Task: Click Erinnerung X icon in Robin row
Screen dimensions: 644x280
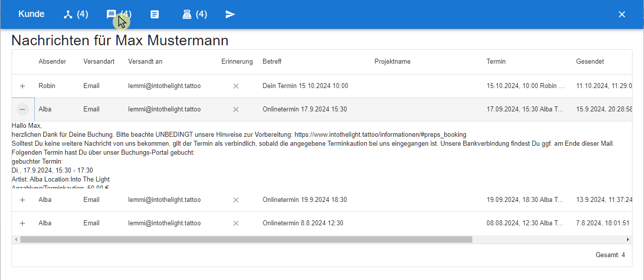Action: point(236,86)
